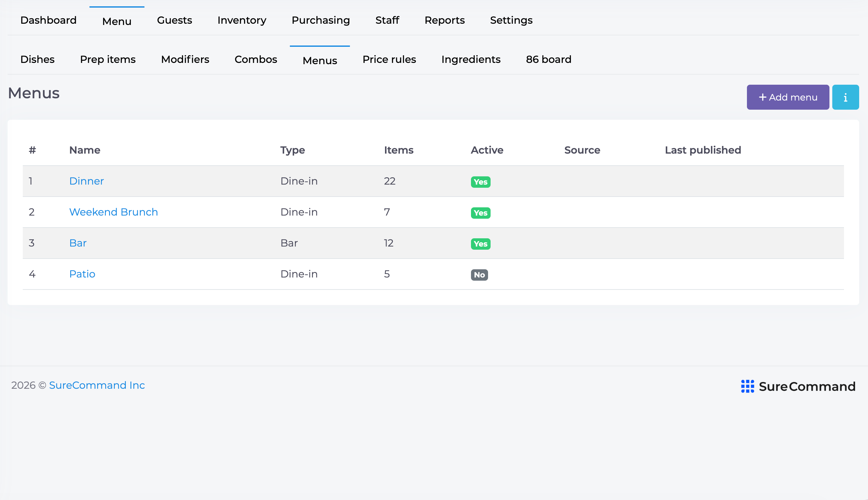Switch to the Purchasing tab
Viewport: 868px width, 500px height.
click(x=321, y=20)
